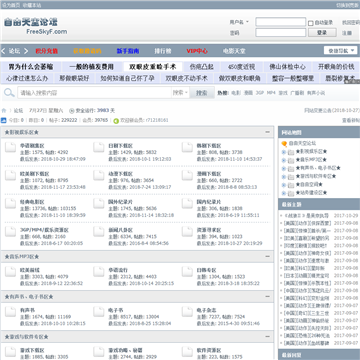Screen dimensions: 360x360
Task: Open the 国外纪录片 forum link
Action: (x=120, y=202)
